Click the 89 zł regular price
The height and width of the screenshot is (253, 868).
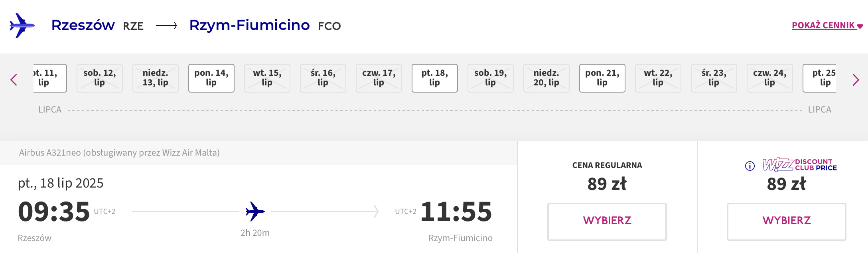[x=607, y=184]
